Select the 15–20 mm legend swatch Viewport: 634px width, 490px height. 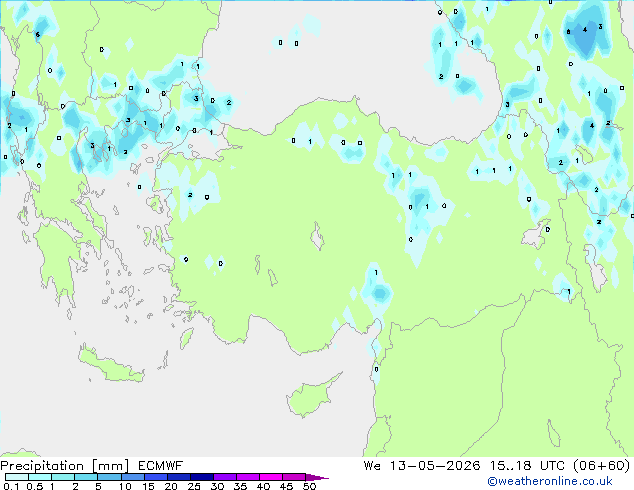tap(155, 477)
